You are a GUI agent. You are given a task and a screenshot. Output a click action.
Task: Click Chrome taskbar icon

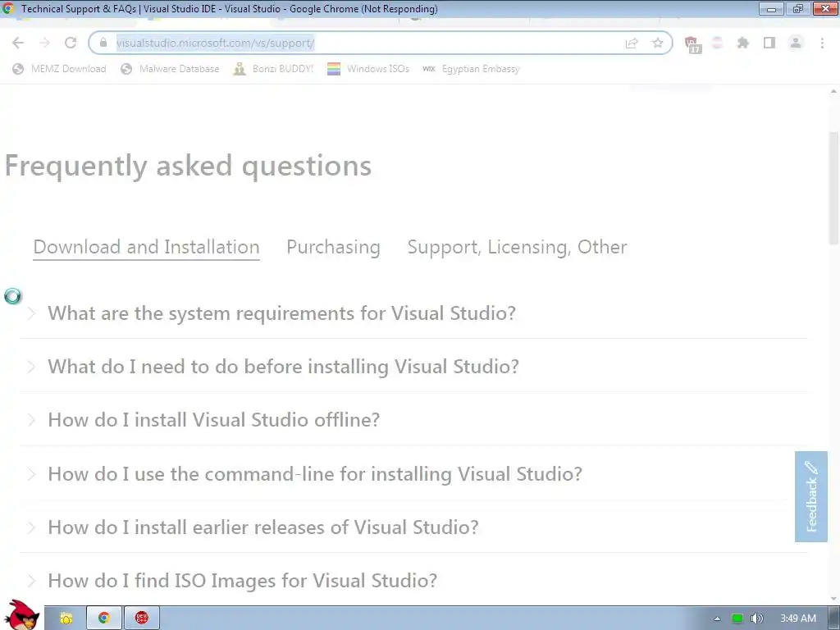click(104, 619)
